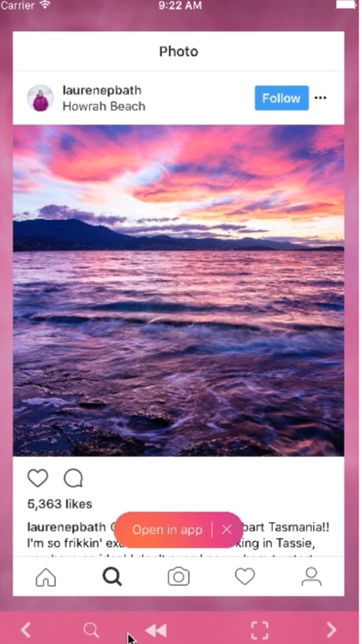This screenshot has height=644, width=362.
Task: Click the search icon in pink toolbar
Action: [x=91, y=629]
